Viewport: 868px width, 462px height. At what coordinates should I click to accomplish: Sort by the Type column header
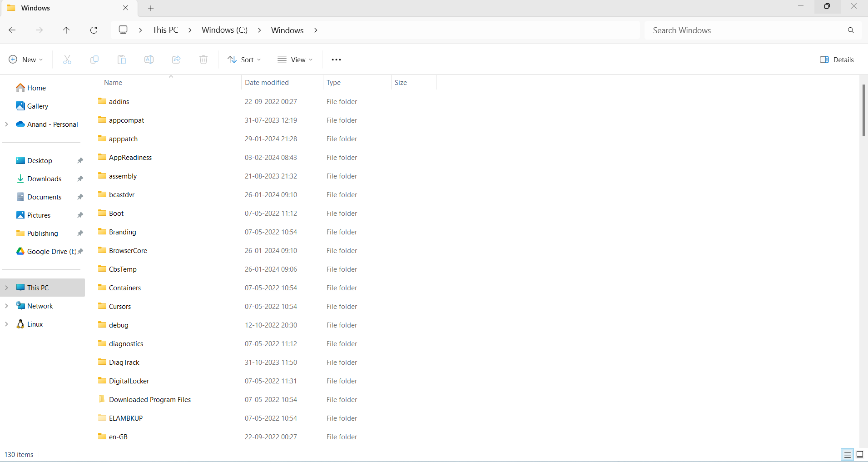(333, 83)
